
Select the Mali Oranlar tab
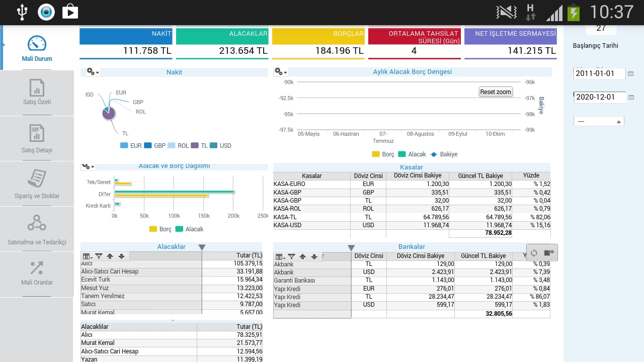(37, 274)
